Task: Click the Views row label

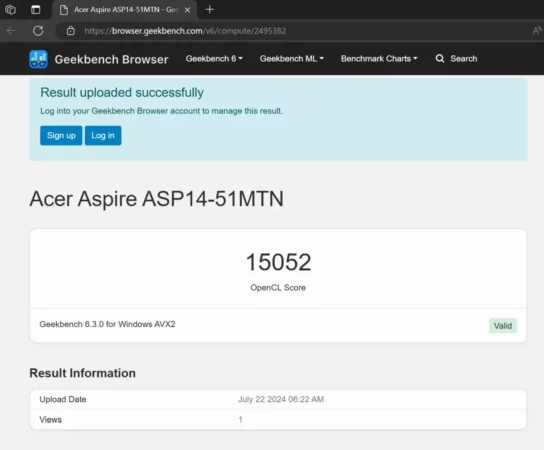Action: pyautogui.click(x=51, y=420)
